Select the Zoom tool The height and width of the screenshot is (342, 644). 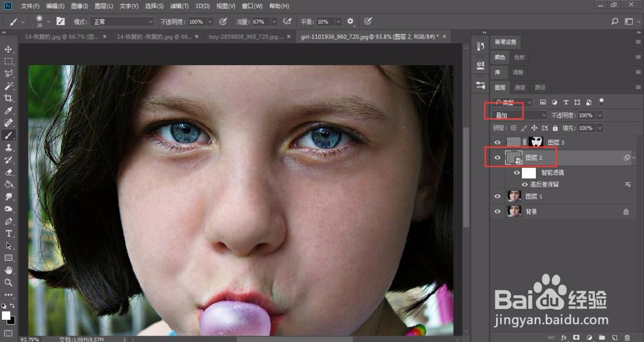8,283
